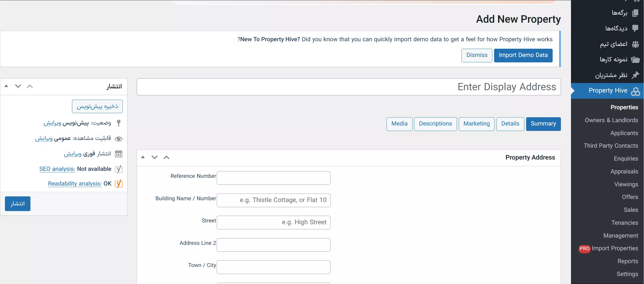Click the Building Name / Number field
The height and width of the screenshot is (284, 644).
[x=273, y=200]
